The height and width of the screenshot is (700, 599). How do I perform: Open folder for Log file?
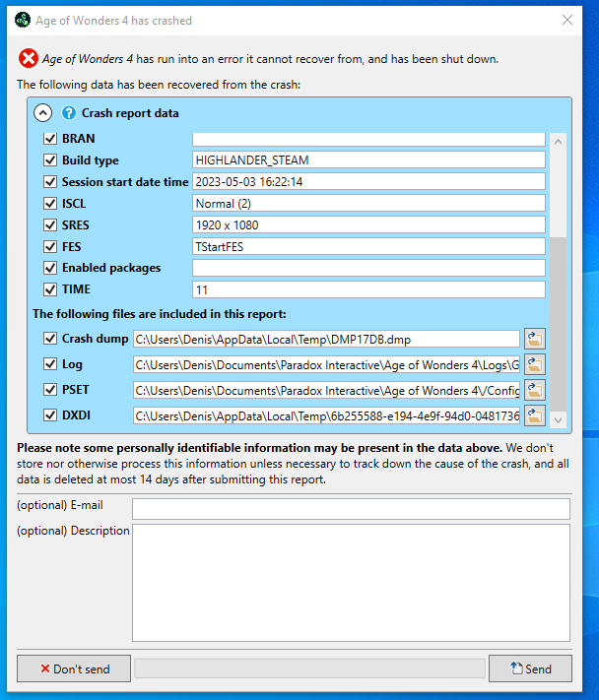pos(535,364)
